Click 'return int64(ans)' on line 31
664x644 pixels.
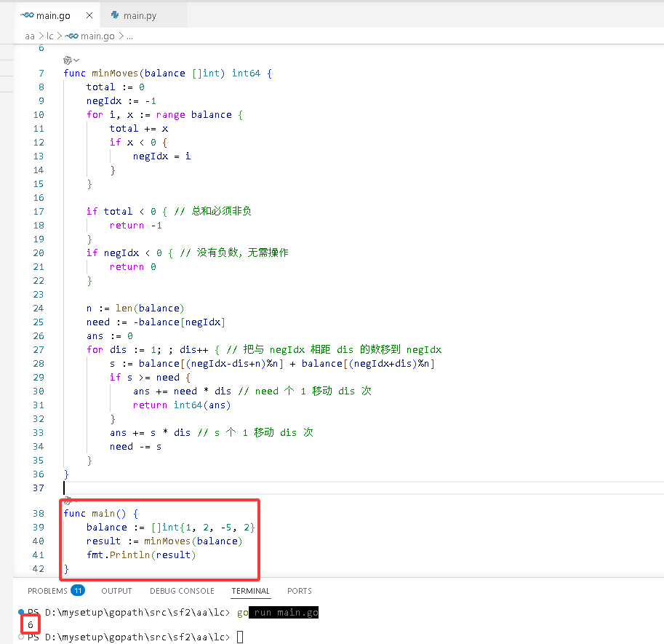(182, 405)
